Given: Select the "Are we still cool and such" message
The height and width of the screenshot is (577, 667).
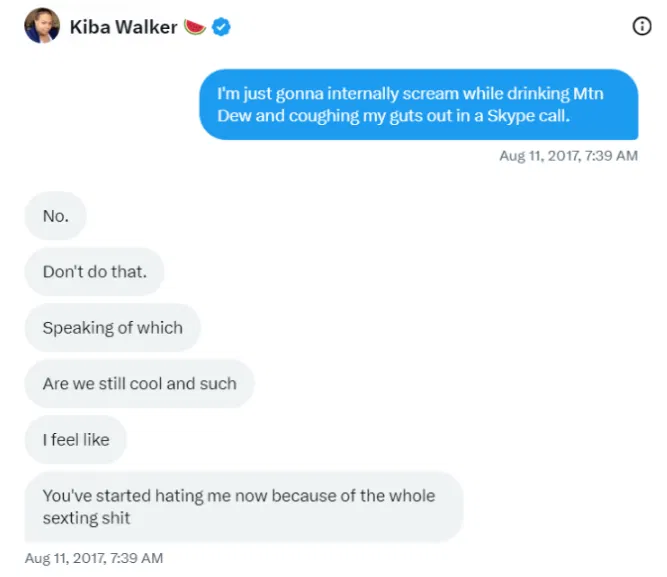Looking at the screenshot, I should [139, 383].
